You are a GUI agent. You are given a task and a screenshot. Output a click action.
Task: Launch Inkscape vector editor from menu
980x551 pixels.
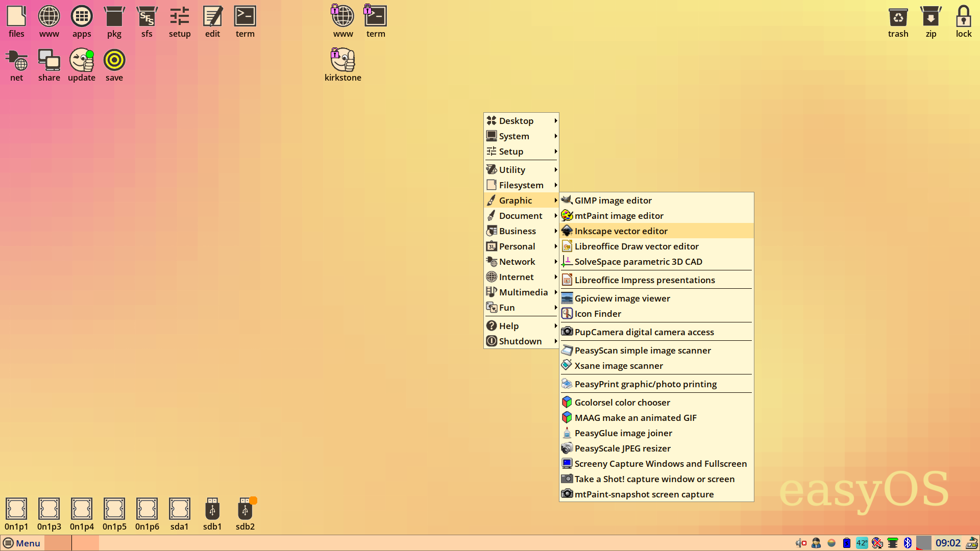point(621,231)
